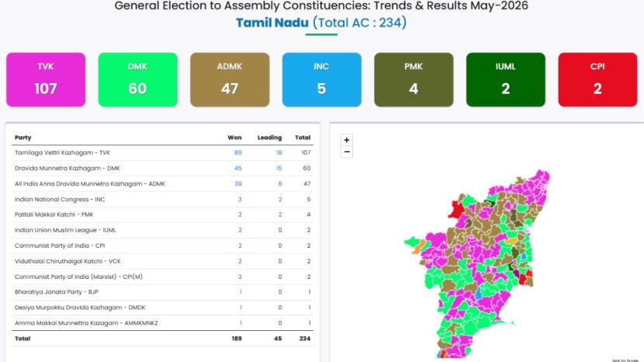This screenshot has height=362, width=644.
Task: Click PMK won count 2
Action: click(240, 214)
